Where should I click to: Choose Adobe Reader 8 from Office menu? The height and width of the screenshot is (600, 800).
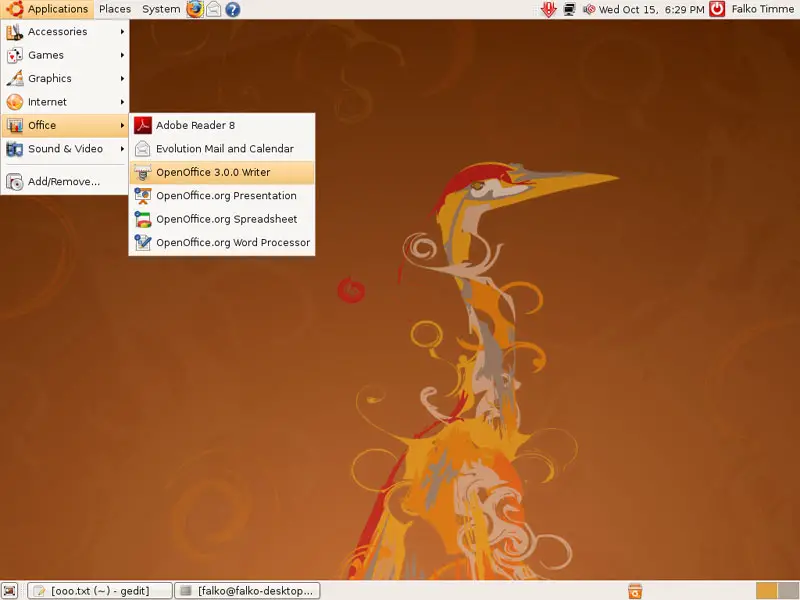pos(222,126)
